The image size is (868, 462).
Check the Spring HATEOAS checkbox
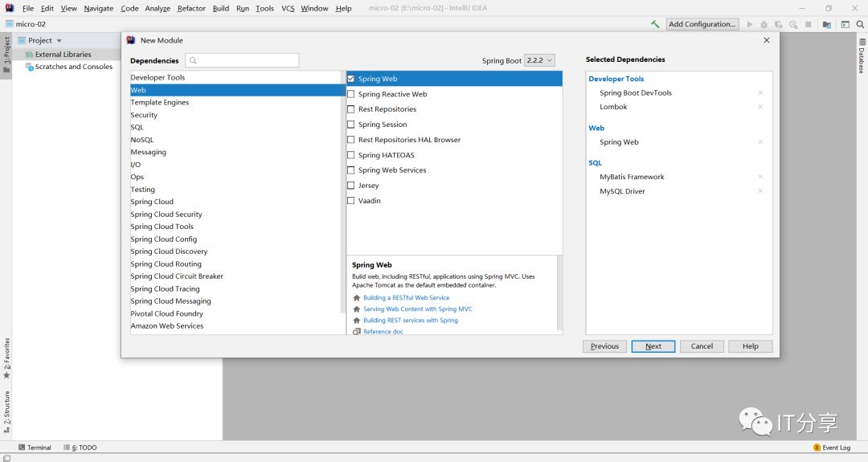pos(351,155)
